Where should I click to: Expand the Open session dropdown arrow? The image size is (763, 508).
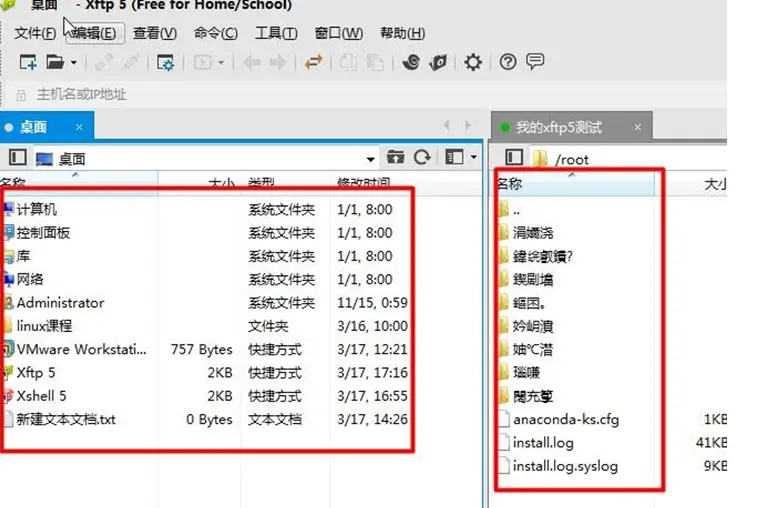tap(73, 63)
